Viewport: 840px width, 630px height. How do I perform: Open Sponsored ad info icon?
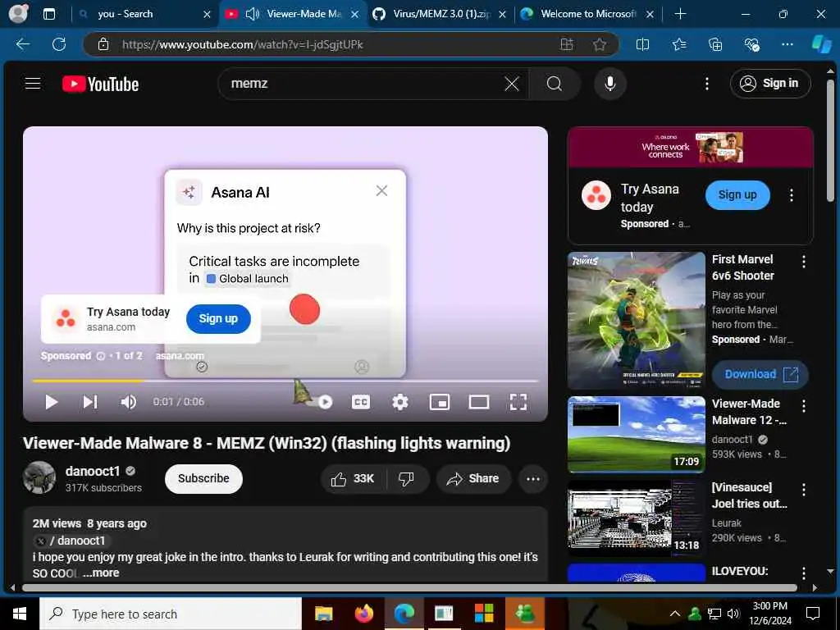pos(100,356)
